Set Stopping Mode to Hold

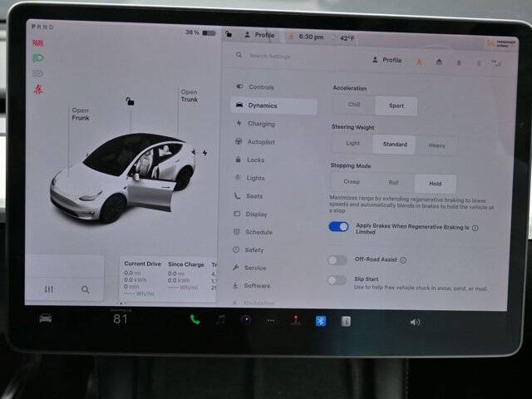[436, 184]
